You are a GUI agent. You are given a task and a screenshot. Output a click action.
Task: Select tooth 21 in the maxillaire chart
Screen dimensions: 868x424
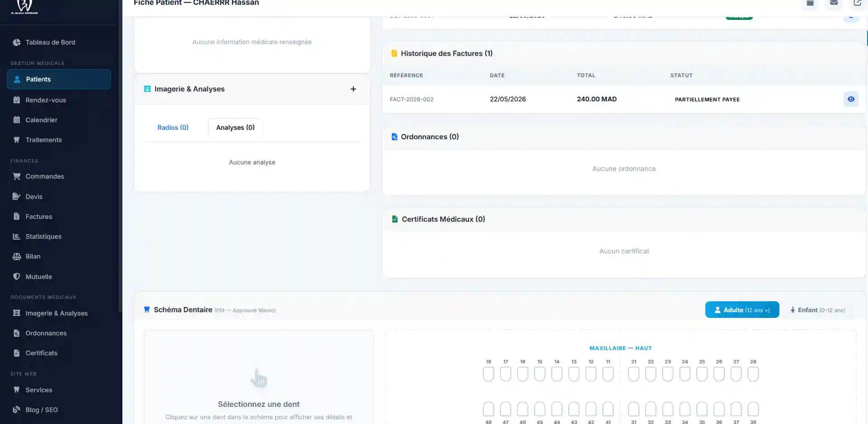(633, 374)
